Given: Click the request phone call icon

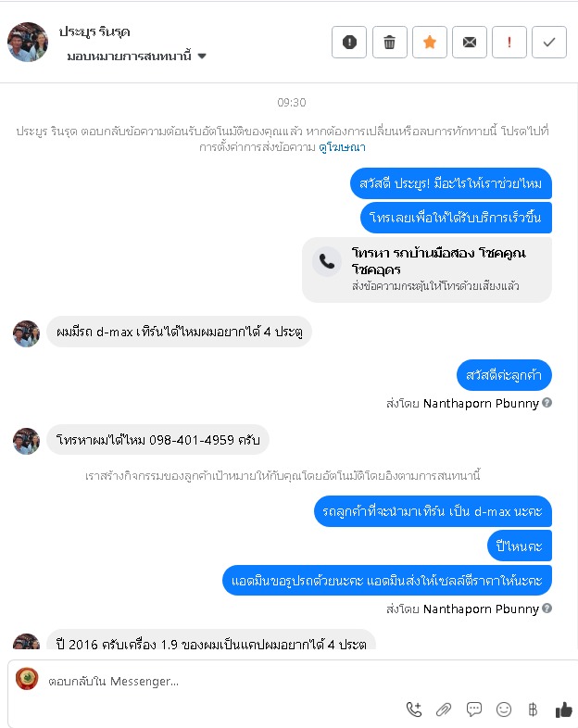Looking at the screenshot, I should tap(414, 709).
